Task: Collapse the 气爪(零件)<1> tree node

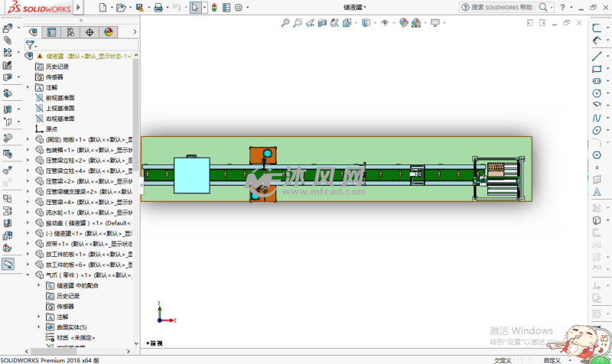Action: pyautogui.click(x=29, y=275)
